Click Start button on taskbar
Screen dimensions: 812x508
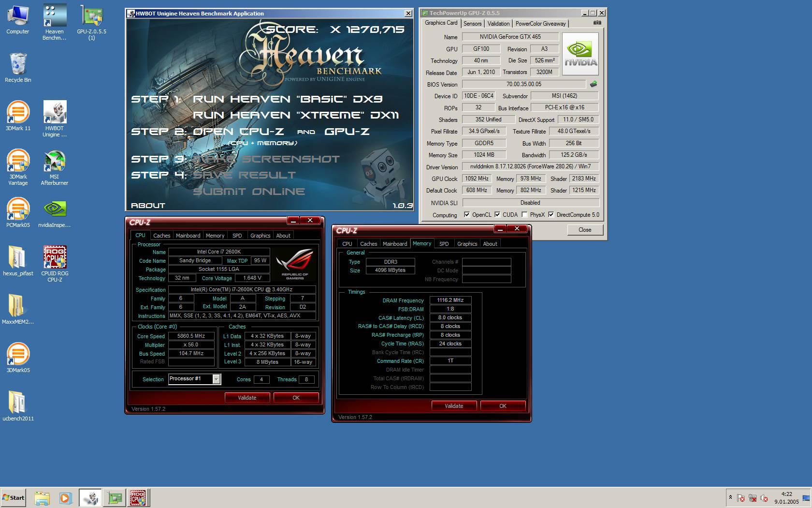pos(14,498)
